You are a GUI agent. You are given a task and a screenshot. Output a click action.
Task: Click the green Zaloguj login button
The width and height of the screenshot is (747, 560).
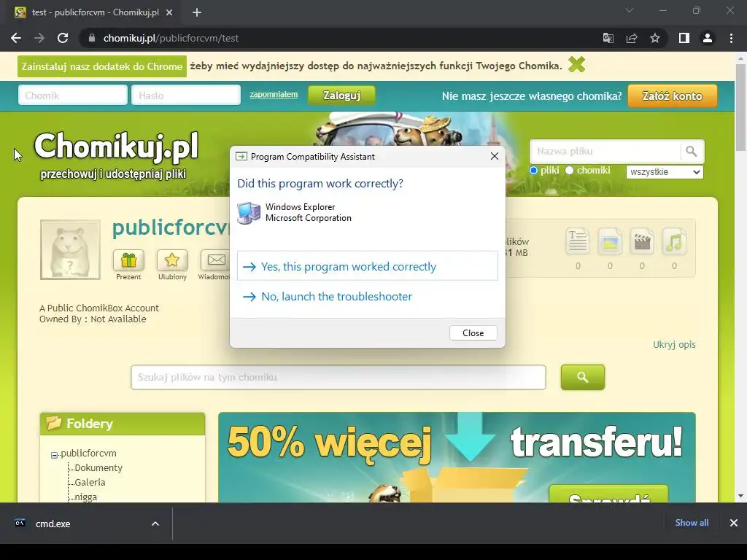pos(341,96)
